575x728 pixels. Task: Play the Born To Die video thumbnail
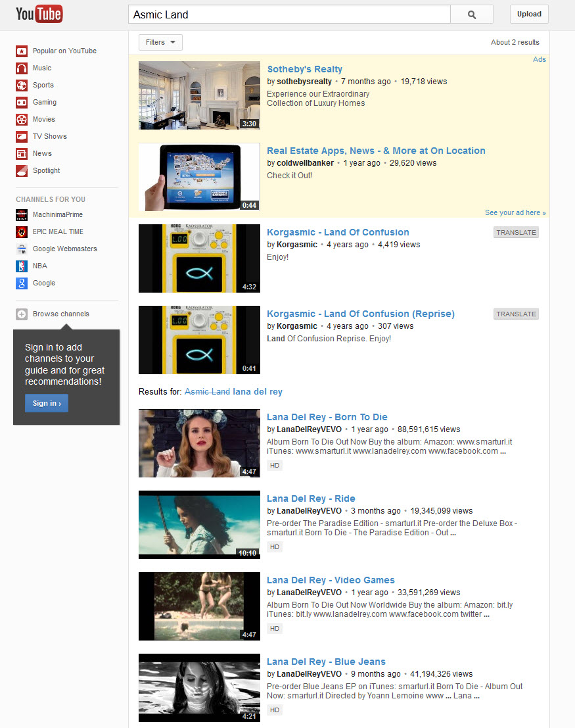point(200,443)
